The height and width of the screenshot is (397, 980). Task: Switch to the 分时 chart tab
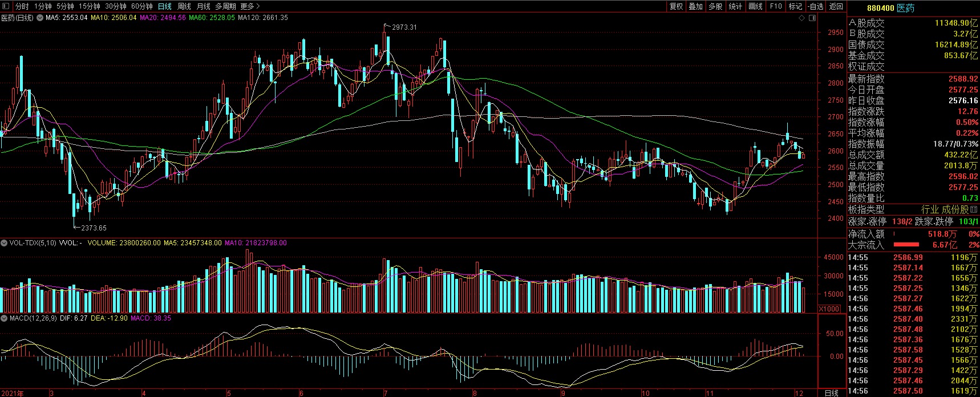click(22, 6)
